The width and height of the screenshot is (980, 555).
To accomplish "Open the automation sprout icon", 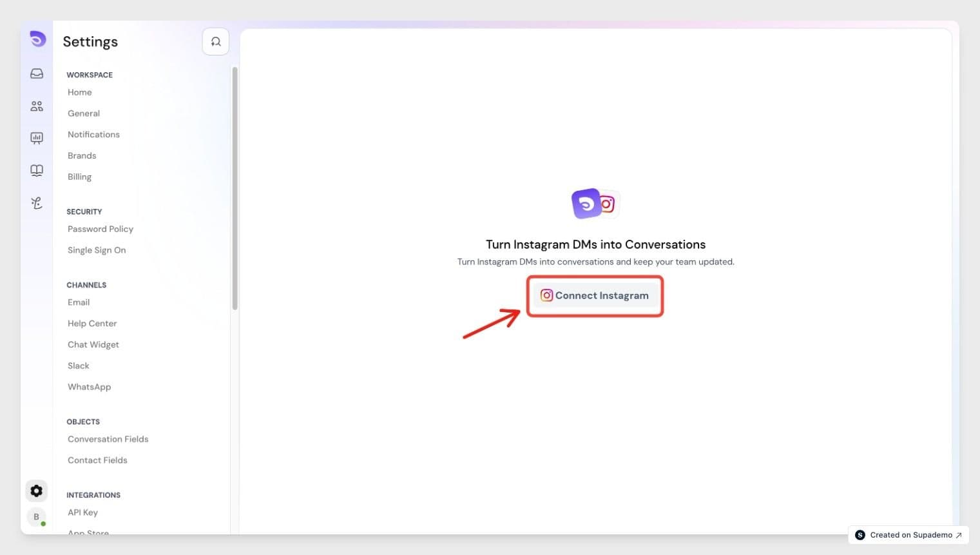I will (37, 203).
